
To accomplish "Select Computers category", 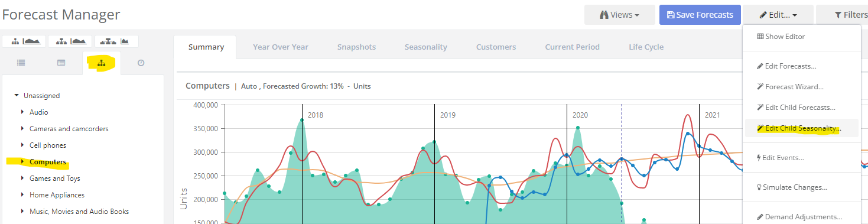I will point(48,161).
